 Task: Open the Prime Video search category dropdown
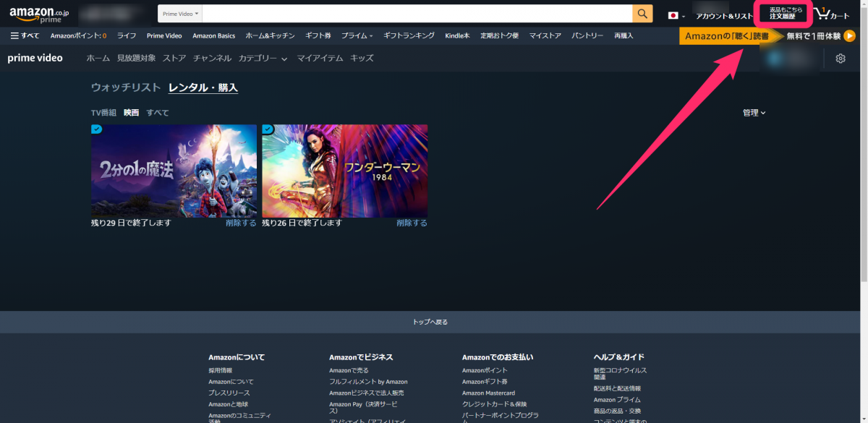pos(181,14)
